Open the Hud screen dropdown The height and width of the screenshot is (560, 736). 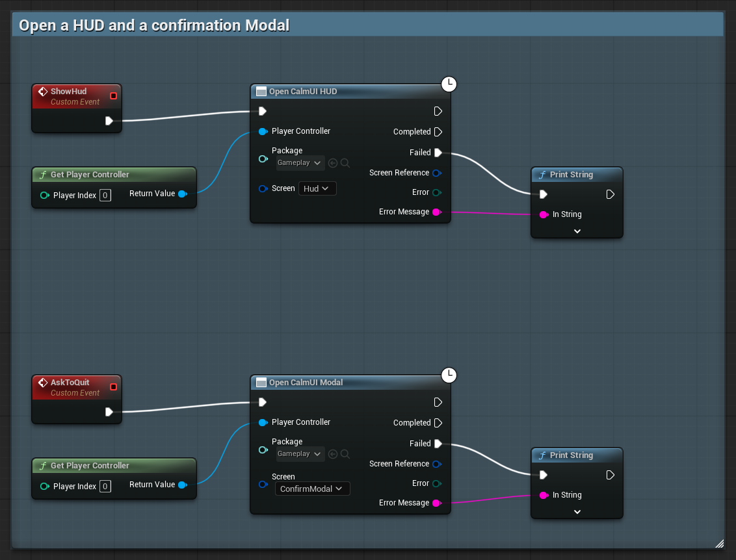(x=317, y=188)
